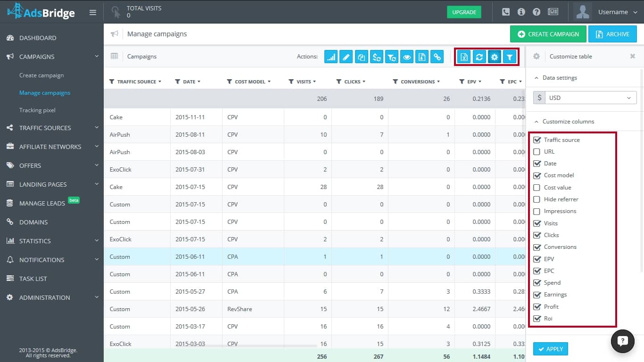Click the Archive button

point(612,34)
